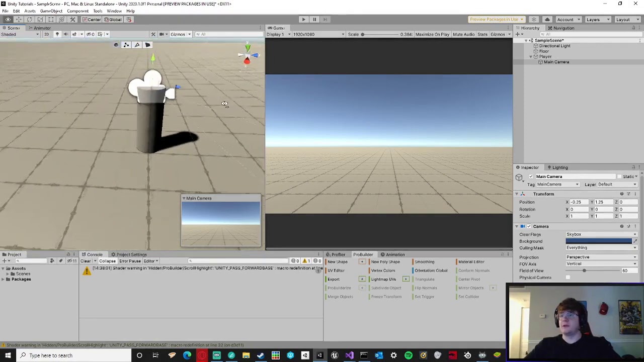Toggle scene lighting lightbulb icon
Image resolution: width=644 pixels, height=362 pixels.
coord(57,34)
